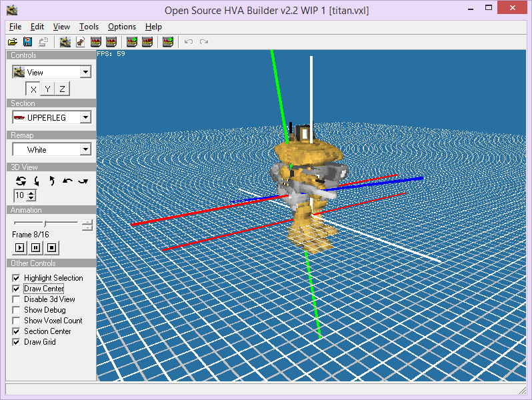Play the animation
This screenshot has width=532, height=400.
coord(20,248)
